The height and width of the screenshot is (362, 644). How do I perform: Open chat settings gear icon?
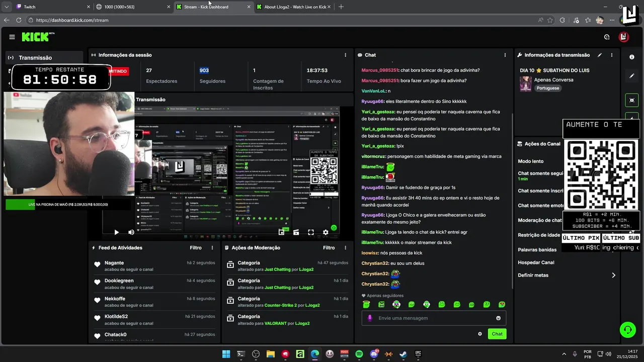pyautogui.click(x=480, y=334)
